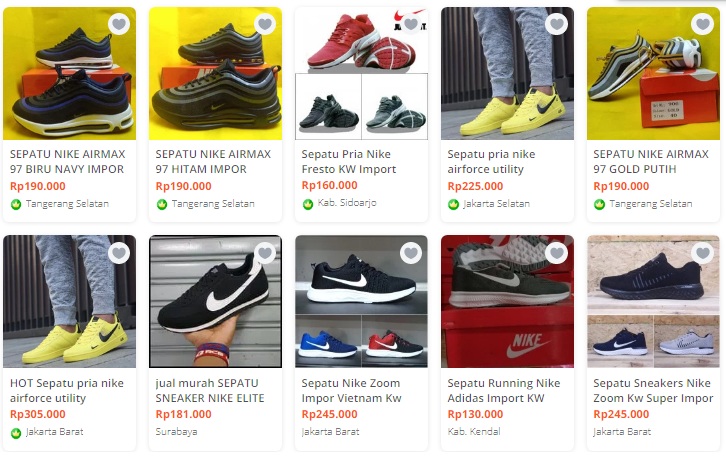Viewport: 726px width, 460px height.
Task: Select the Sepatu Nike Zoom Impor Vietnam title
Action: coord(351,391)
